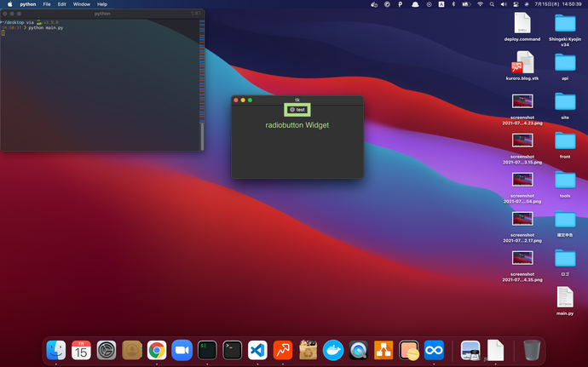The height and width of the screenshot is (367, 588).
Task: Open the Terminal app from the Dock
Action: (x=232, y=350)
